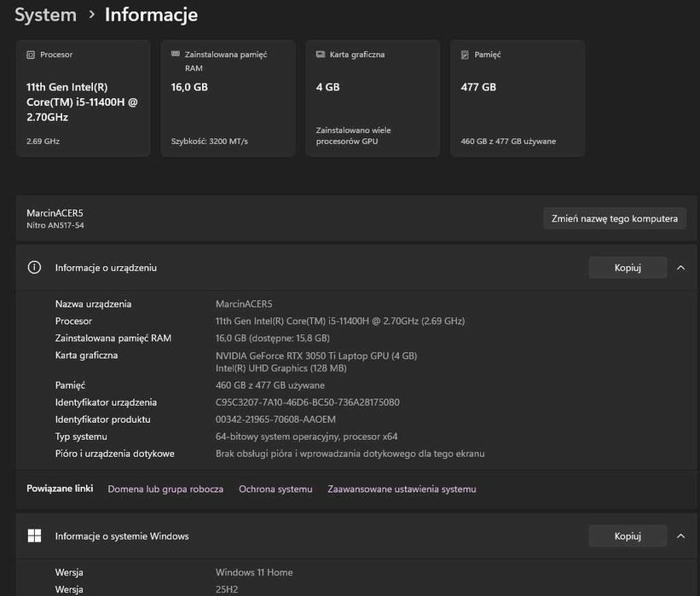This screenshot has height=596, width=700.
Task: Open the Zainstalowana pamięć RAM card
Action: point(229,98)
